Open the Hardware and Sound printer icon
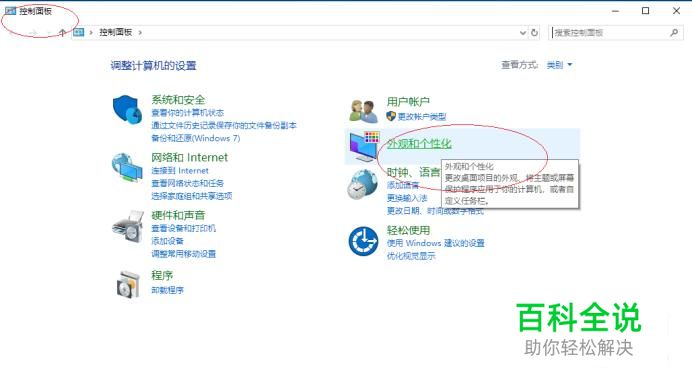Image resolution: width=692 pixels, height=392 pixels. (128, 226)
